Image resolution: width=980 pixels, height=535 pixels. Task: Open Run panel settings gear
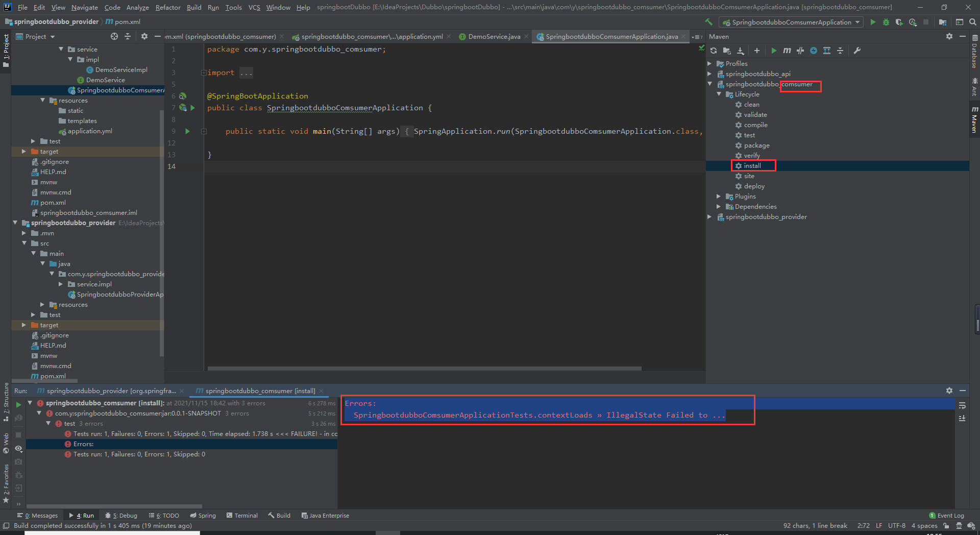coord(949,391)
